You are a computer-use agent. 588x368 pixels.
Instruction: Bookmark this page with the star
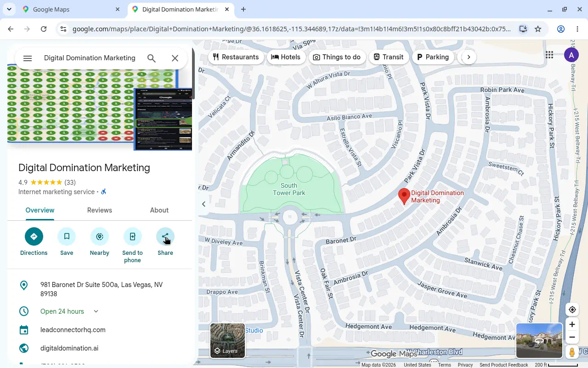538,29
